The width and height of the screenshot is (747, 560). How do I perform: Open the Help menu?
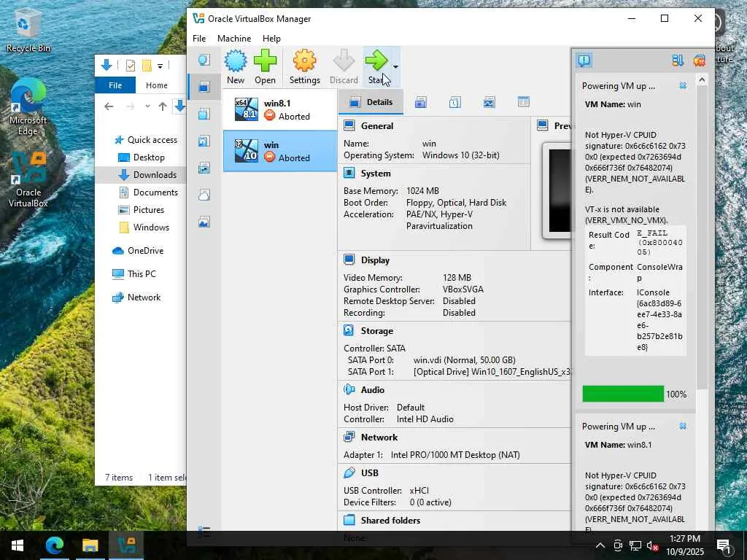tap(271, 39)
